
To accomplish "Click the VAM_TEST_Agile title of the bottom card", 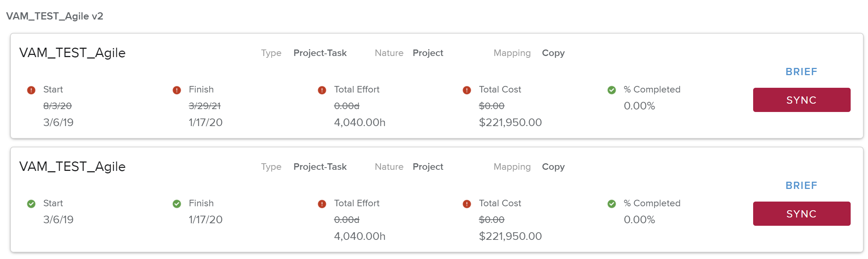I will click(72, 167).
